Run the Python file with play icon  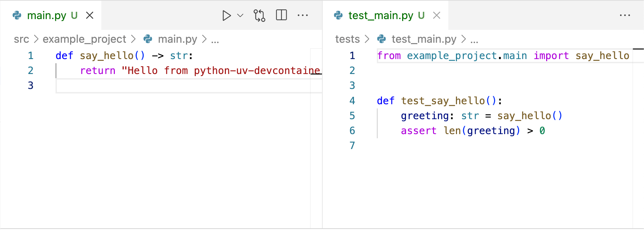pos(226,16)
